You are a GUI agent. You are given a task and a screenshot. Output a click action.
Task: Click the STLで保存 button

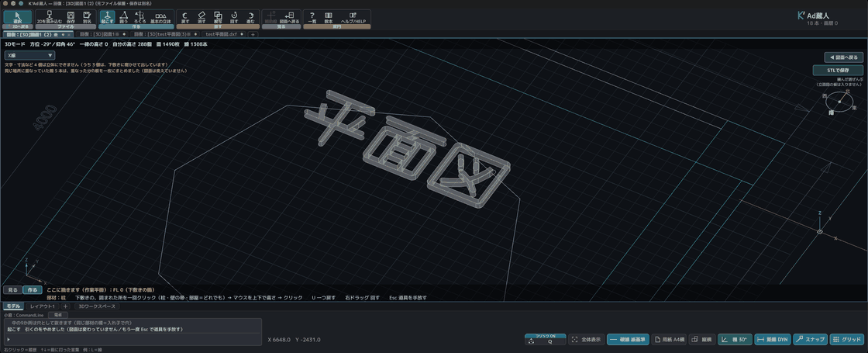pos(838,70)
